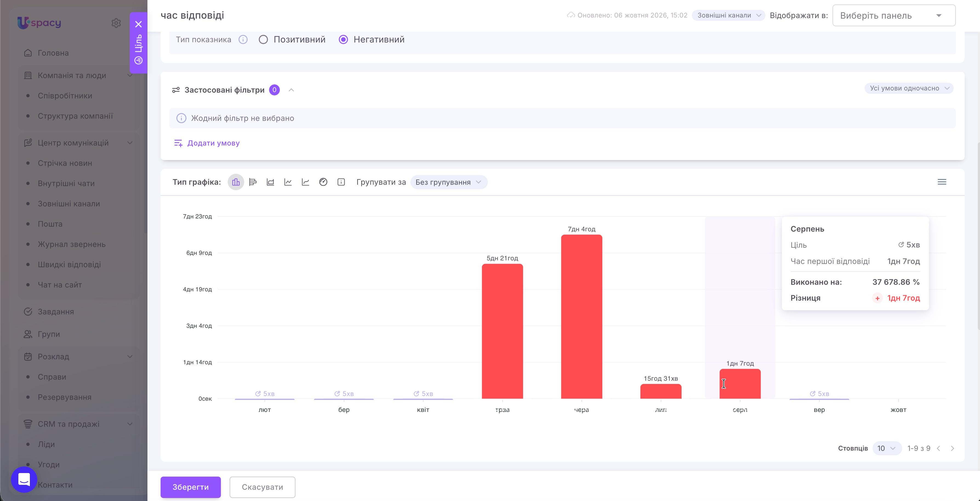This screenshot has width=980, height=501.
Task: Open the Без групування grouping dropdown
Action: (449, 182)
